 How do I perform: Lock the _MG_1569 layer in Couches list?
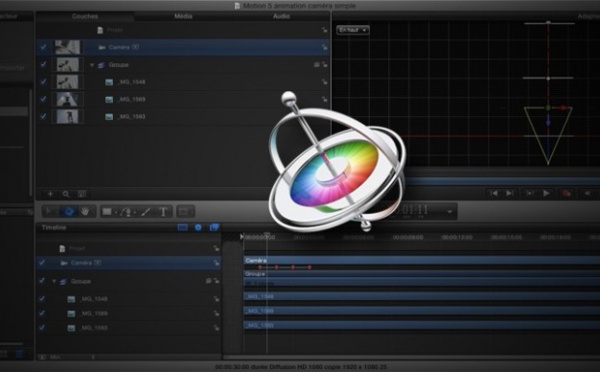click(324, 99)
